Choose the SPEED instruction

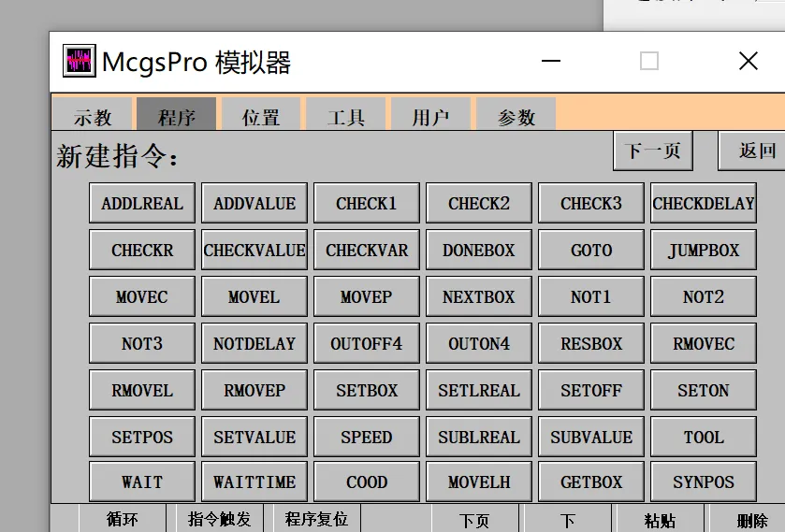coord(367,437)
